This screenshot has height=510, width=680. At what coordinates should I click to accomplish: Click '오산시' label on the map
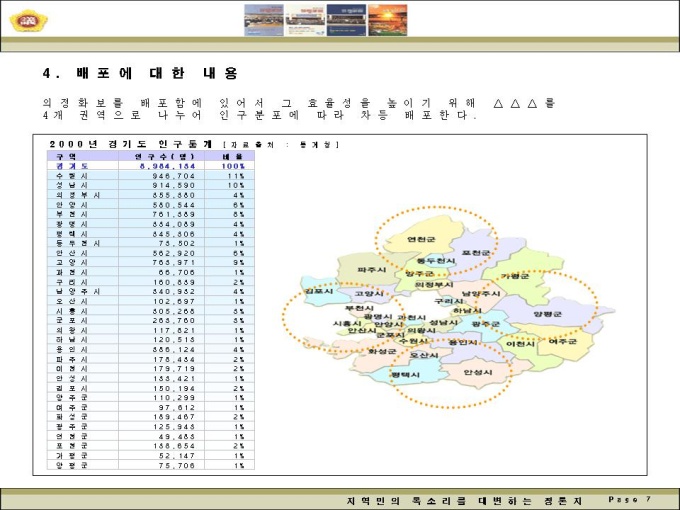(x=425, y=355)
